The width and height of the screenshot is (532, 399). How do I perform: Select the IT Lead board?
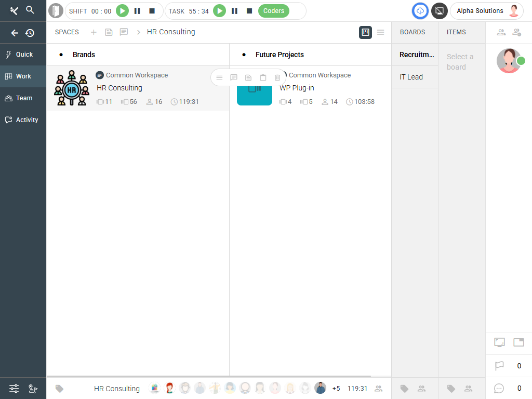pyautogui.click(x=411, y=77)
